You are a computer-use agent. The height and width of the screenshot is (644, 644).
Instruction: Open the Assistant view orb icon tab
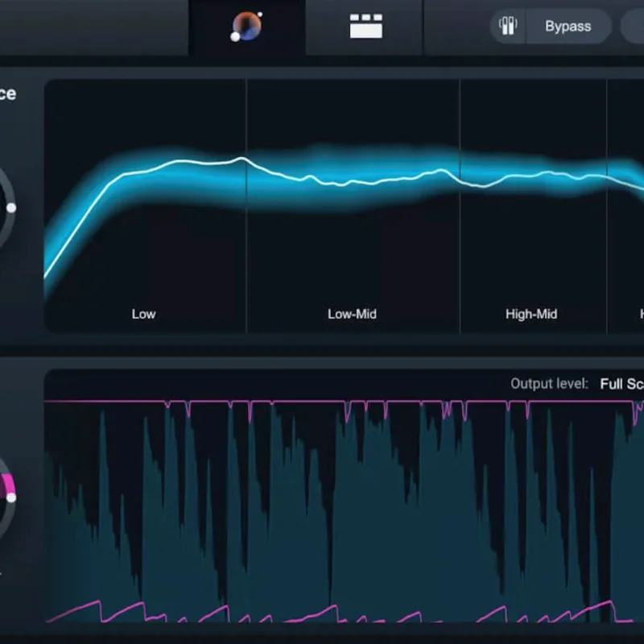(247, 27)
